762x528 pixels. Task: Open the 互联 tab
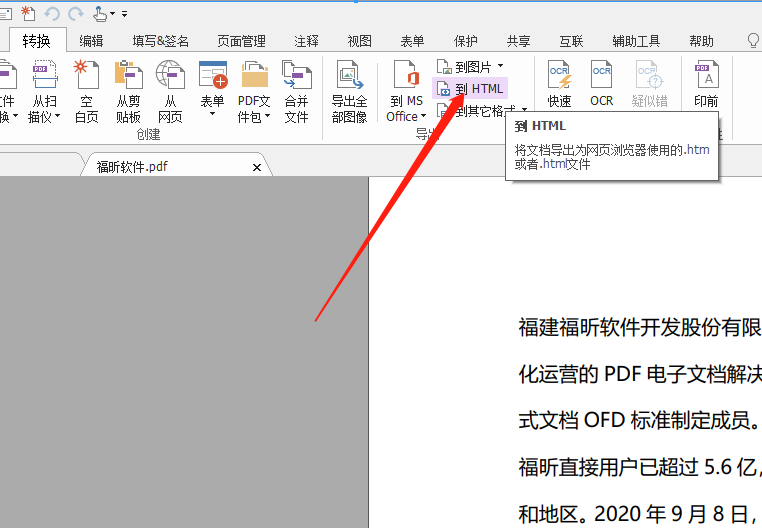(x=572, y=41)
